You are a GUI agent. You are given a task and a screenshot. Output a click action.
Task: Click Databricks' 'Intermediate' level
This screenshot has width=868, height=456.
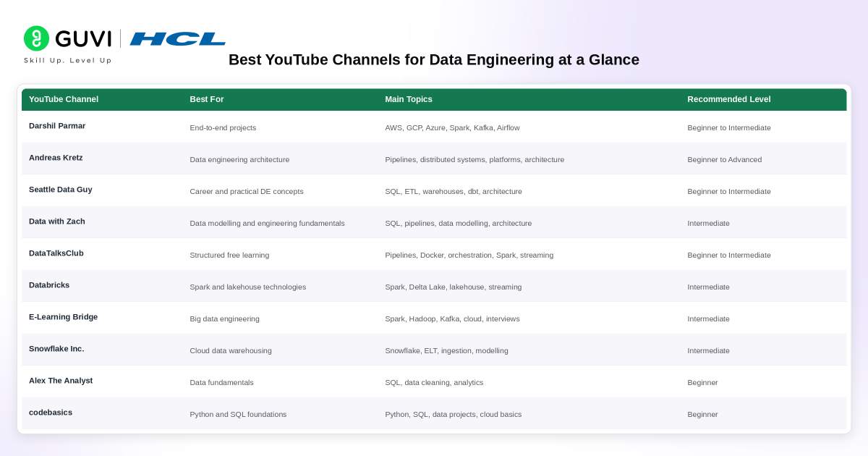coord(708,287)
